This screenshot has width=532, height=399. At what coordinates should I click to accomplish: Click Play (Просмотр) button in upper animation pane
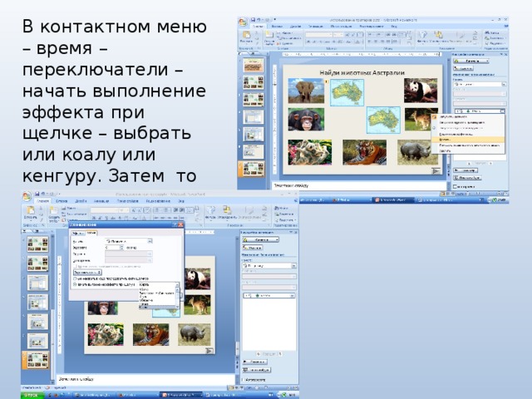(465, 170)
